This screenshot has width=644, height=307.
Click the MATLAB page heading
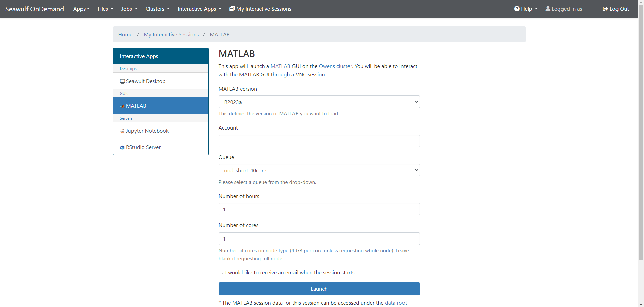pos(237,54)
